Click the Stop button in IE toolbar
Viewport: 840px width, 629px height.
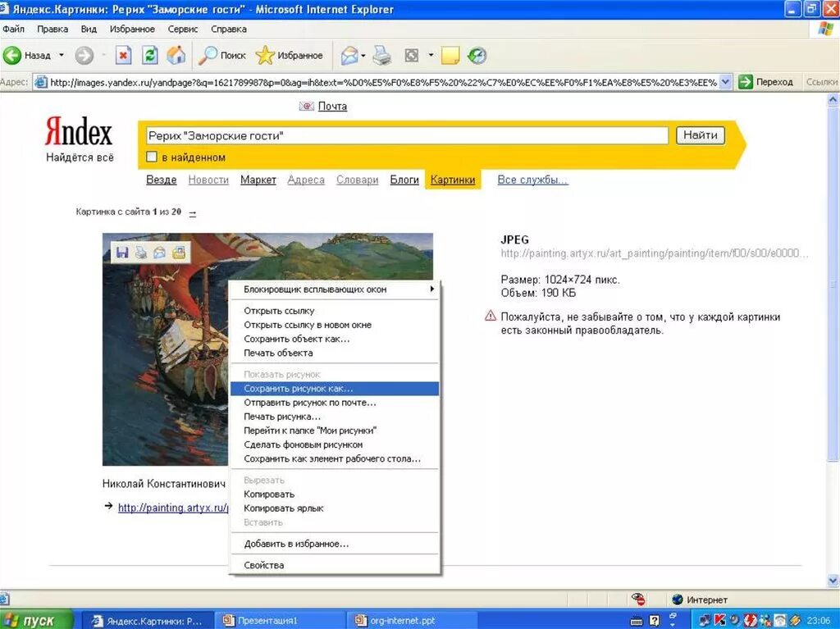tap(123, 55)
